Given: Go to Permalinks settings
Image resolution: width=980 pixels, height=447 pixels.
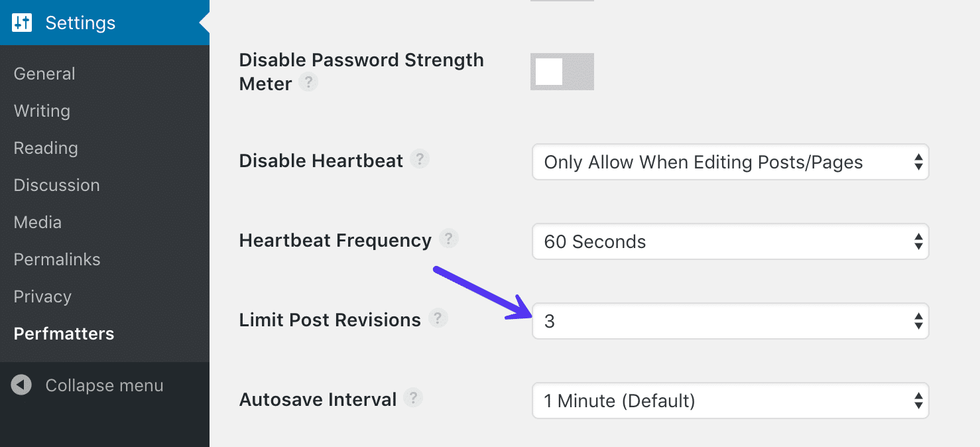Looking at the screenshot, I should (56, 259).
